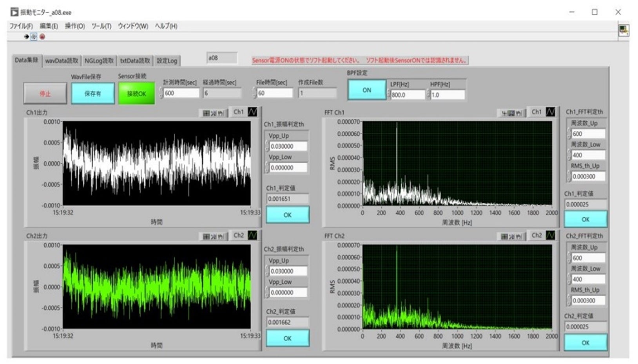Click the HPF[Hz] input field
Image resolution: width=638 pixels, height=364 pixels.
tap(448, 95)
